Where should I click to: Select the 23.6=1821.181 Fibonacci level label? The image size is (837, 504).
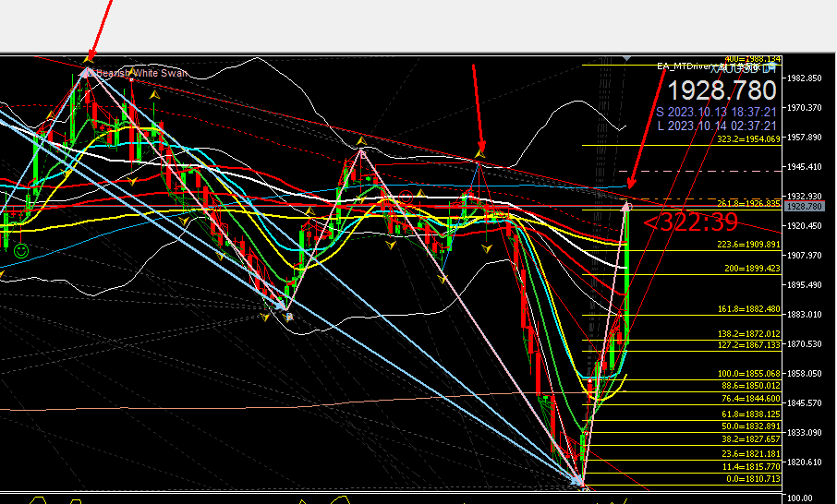[x=750, y=454]
